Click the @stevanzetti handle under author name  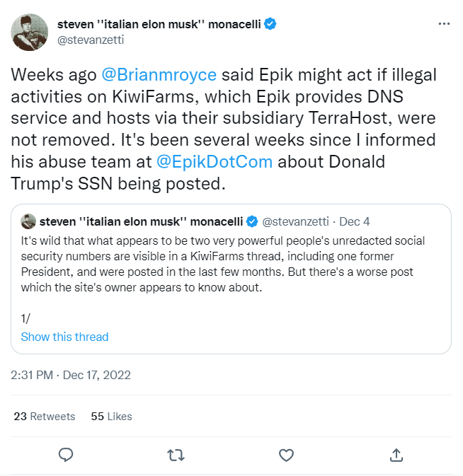[91, 40]
